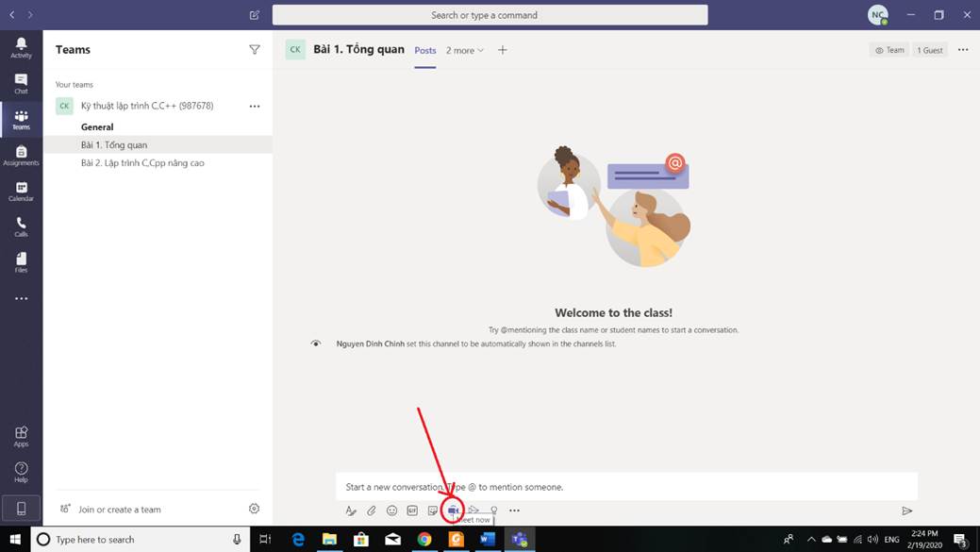Open Assignments in the left sidebar
The image size is (980, 552).
click(21, 156)
